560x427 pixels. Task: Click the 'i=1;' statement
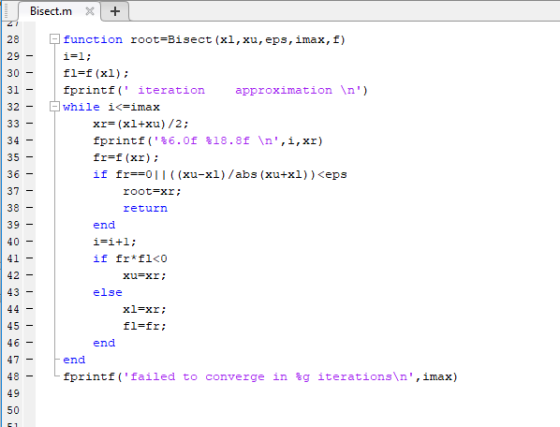[x=77, y=56]
